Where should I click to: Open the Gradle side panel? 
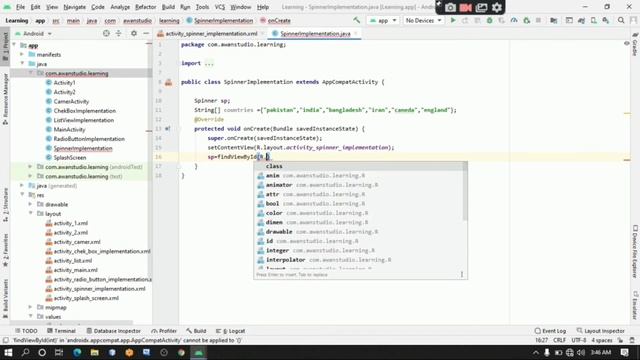click(x=635, y=45)
